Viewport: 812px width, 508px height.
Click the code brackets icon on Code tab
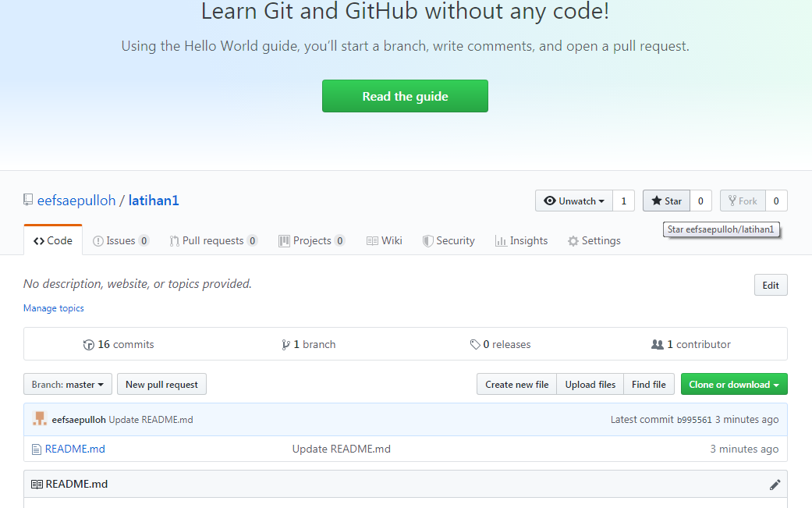pos(38,240)
